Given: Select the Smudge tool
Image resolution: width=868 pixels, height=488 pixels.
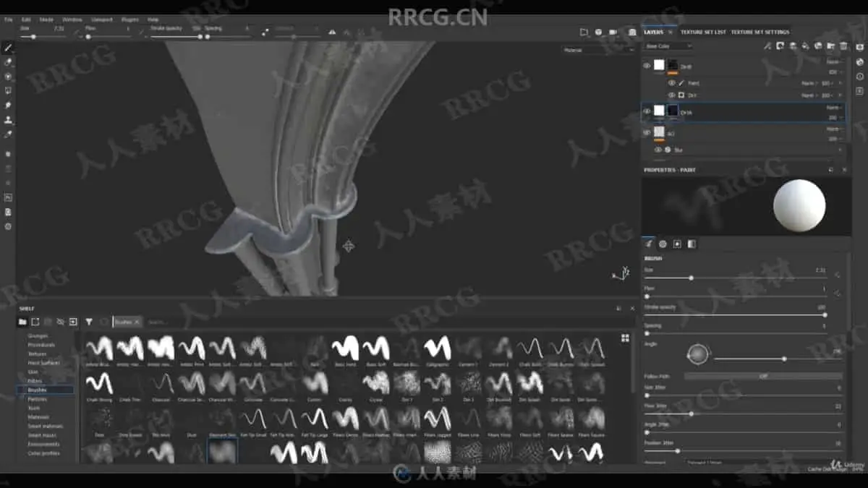Looking at the screenshot, I should pos(8,106).
